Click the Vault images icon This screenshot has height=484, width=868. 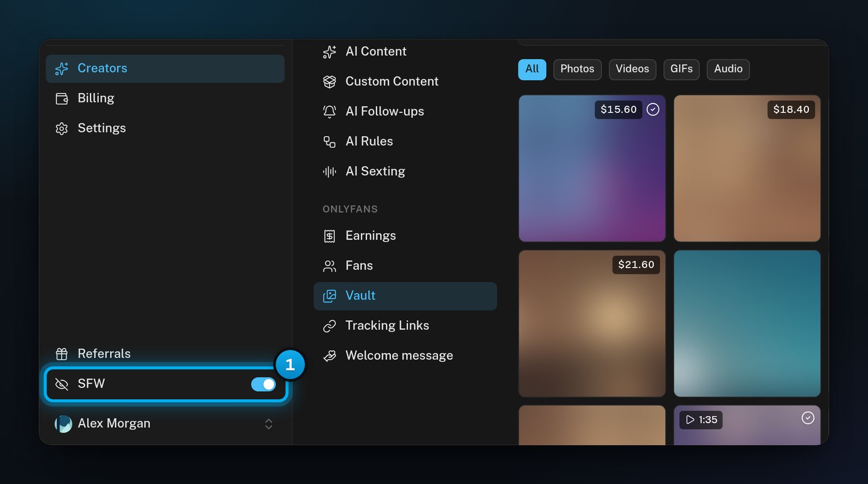(x=329, y=296)
